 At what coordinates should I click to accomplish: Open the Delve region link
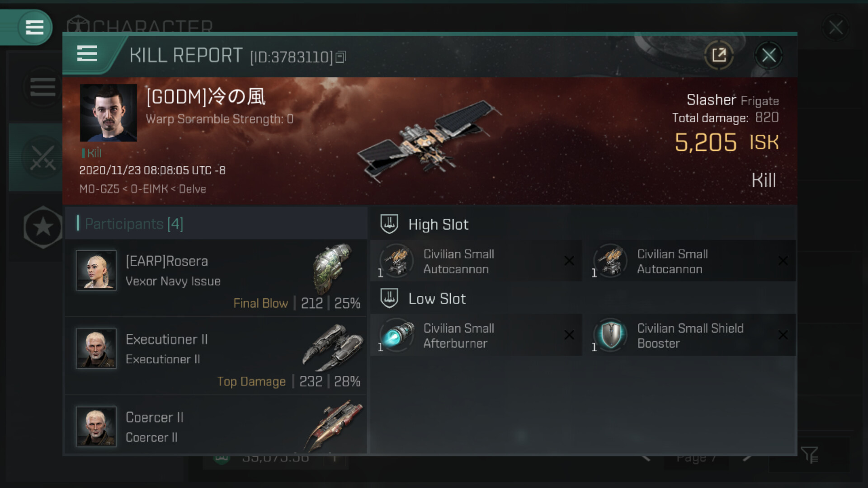pos(192,189)
